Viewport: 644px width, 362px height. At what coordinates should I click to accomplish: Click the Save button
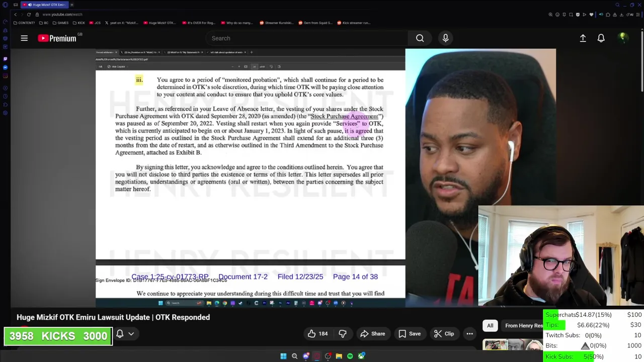click(410, 334)
